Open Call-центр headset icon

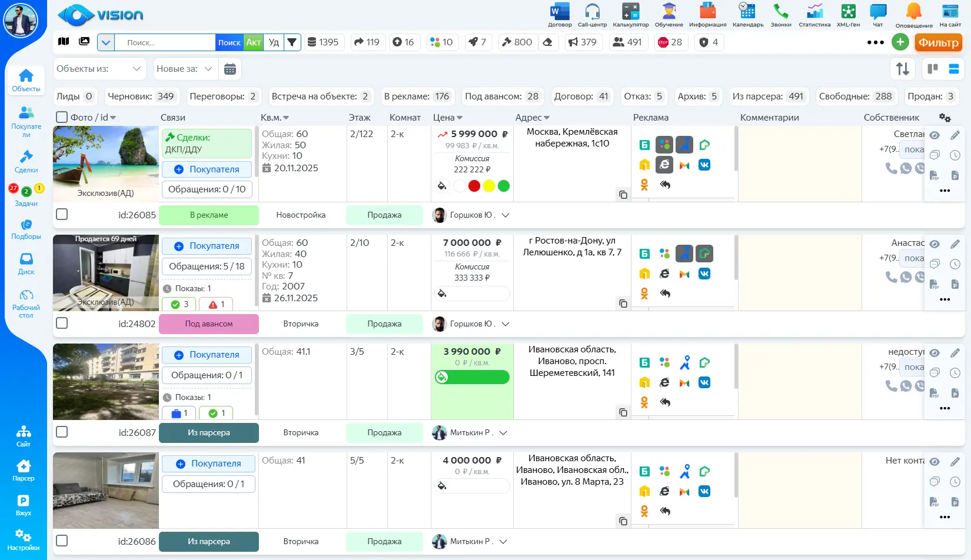click(x=592, y=12)
